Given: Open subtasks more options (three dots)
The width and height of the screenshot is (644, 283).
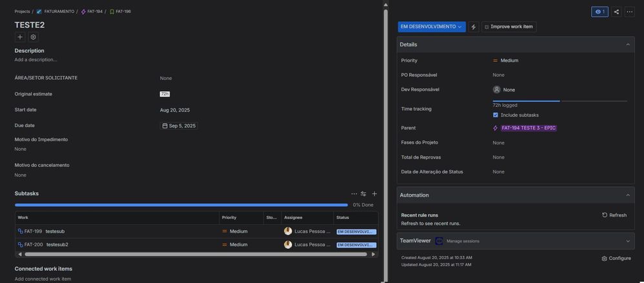Looking at the screenshot, I should click(354, 193).
